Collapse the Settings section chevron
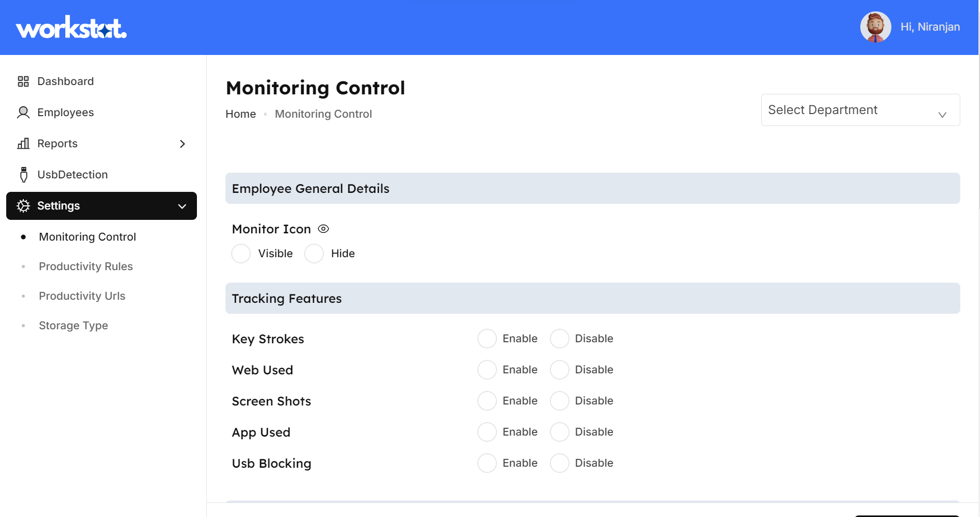 click(182, 206)
